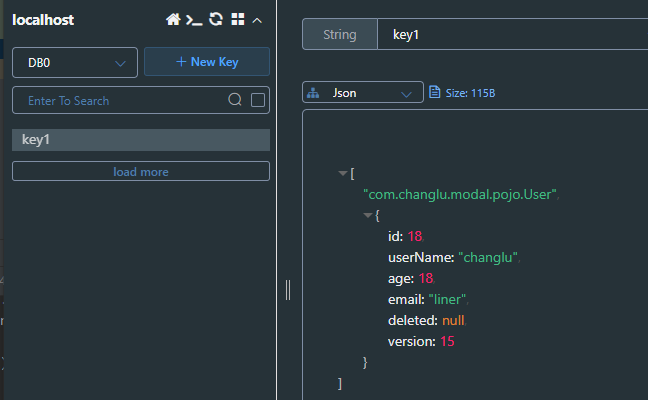Screen dimensions: 648x400
Task: Click the search magnifier icon
Action: click(235, 100)
